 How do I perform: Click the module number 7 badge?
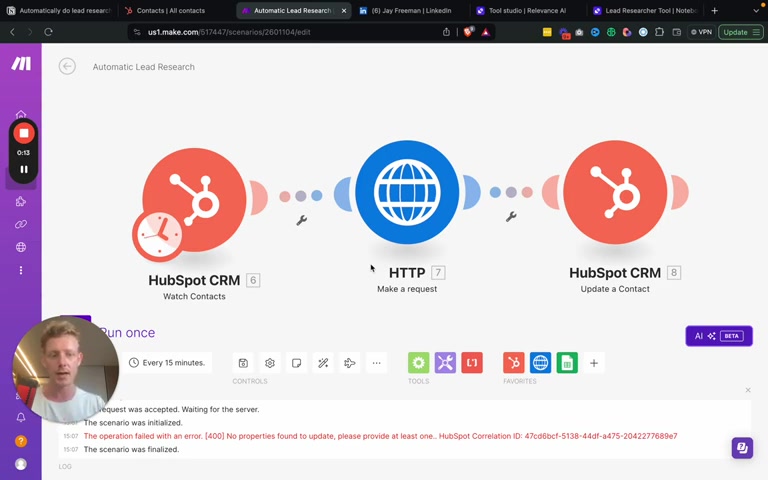(438, 272)
